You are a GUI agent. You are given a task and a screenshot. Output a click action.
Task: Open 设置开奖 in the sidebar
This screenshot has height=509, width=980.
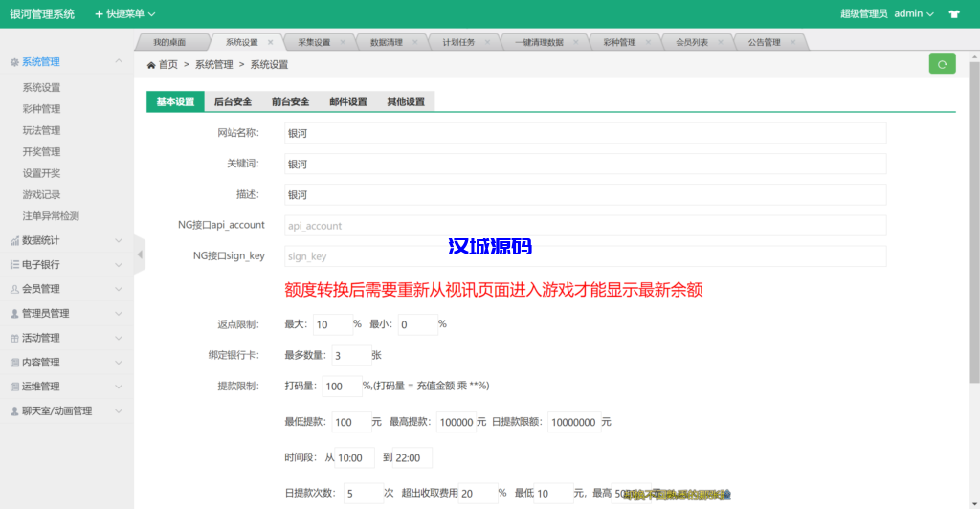click(x=42, y=173)
